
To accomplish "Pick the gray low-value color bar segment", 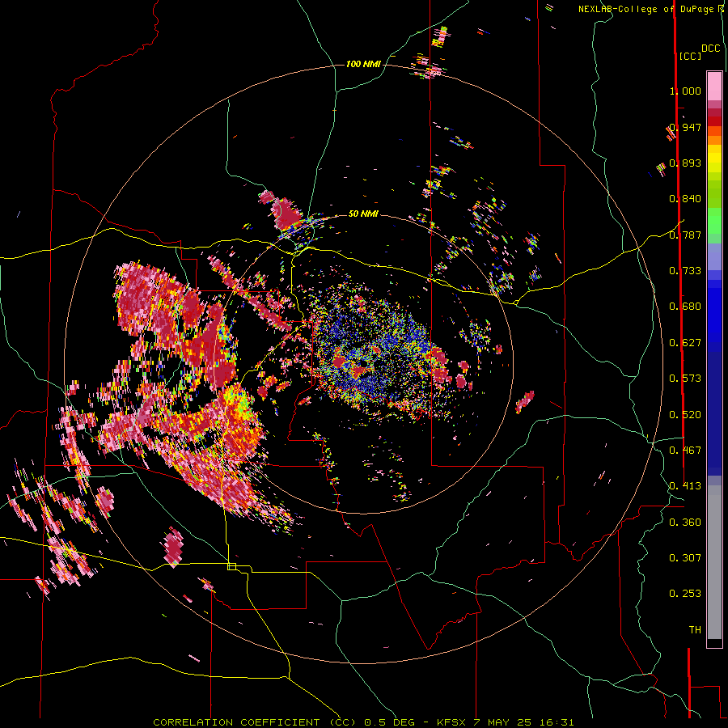I will 714,562.
